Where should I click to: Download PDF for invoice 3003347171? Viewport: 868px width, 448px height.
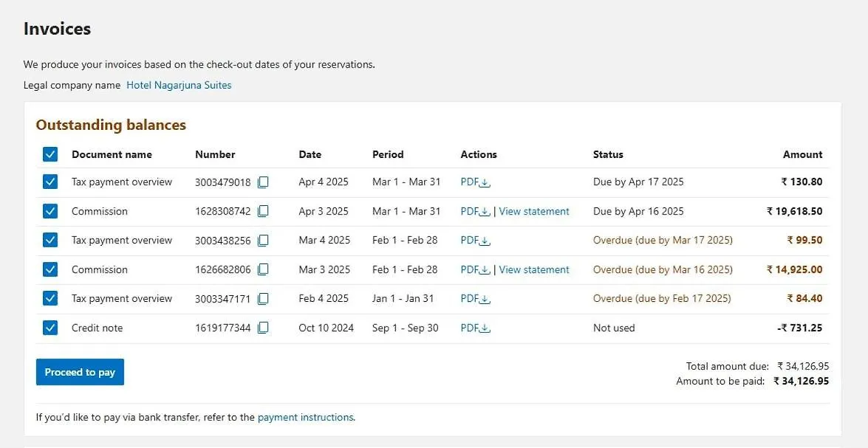tap(476, 299)
